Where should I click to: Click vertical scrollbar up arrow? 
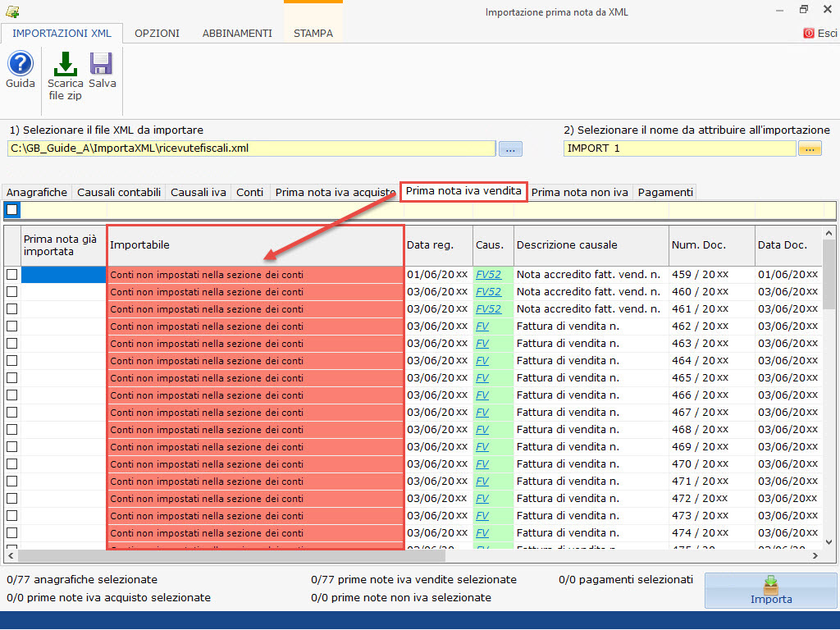829,234
